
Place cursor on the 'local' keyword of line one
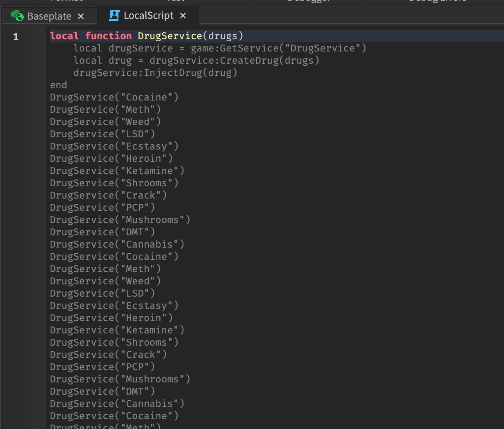(x=64, y=36)
